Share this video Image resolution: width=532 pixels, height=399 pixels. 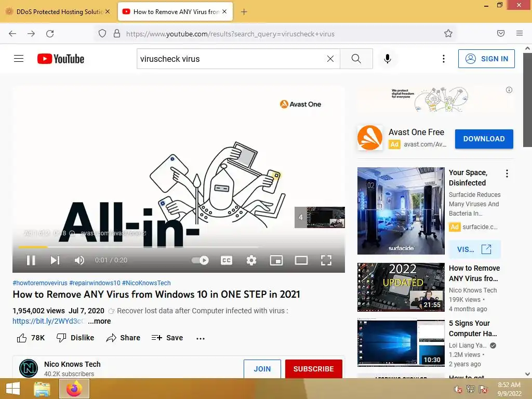[123, 338]
